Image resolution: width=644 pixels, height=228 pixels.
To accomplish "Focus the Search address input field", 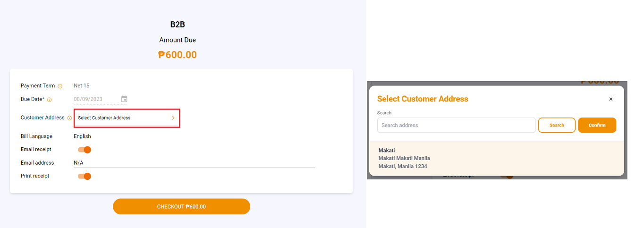I will (456, 125).
